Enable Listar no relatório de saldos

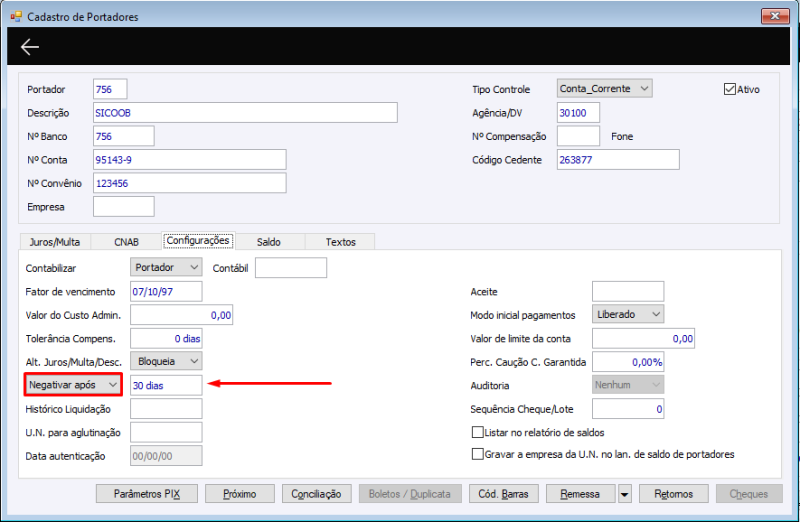tap(478, 432)
